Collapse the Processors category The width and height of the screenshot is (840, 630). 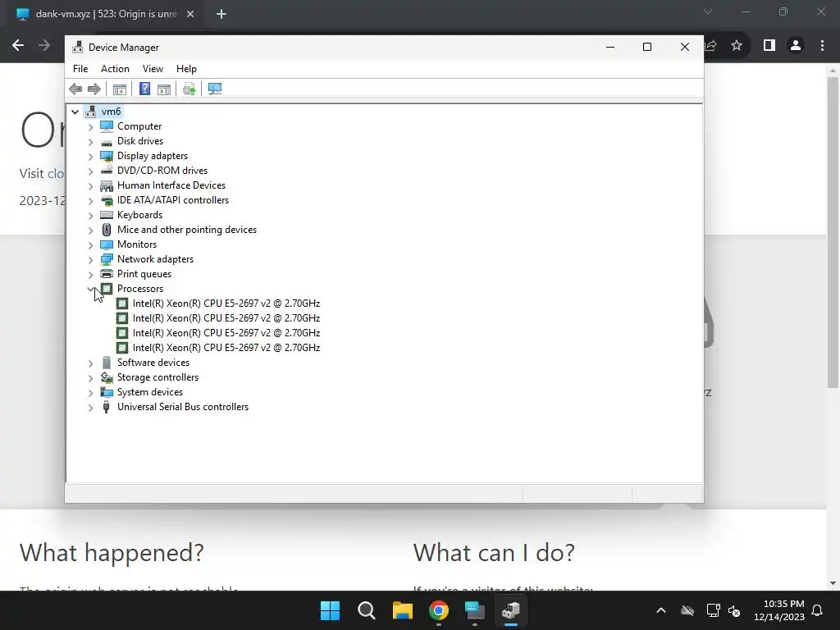pyautogui.click(x=90, y=289)
